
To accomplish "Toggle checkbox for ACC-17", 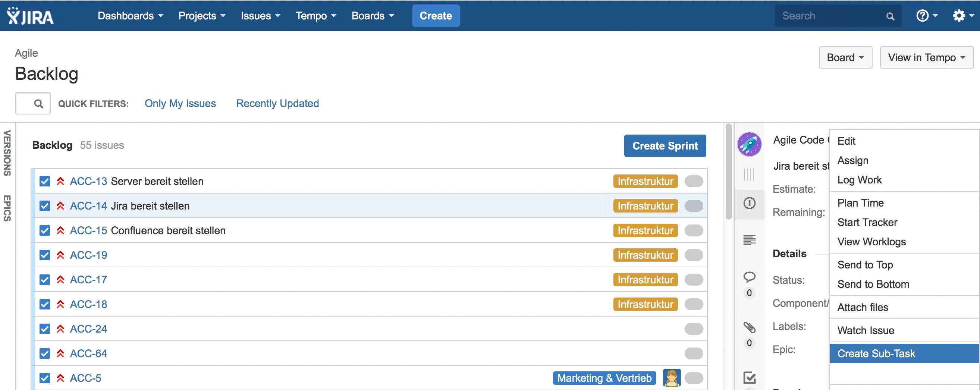I will [44, 280].
